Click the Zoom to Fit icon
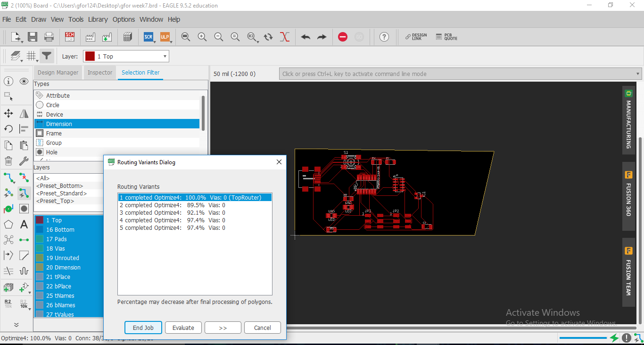The width and height of the screenshot is (644, 345). (x=186, y=37)
